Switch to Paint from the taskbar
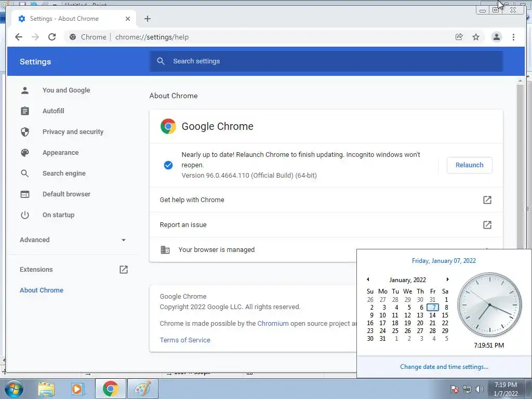 coord(142,389)
